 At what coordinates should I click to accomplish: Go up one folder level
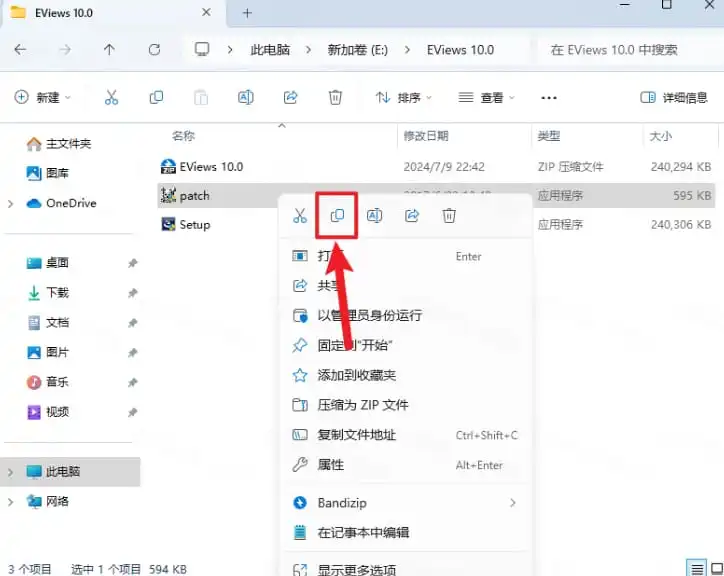coord(109,49)
